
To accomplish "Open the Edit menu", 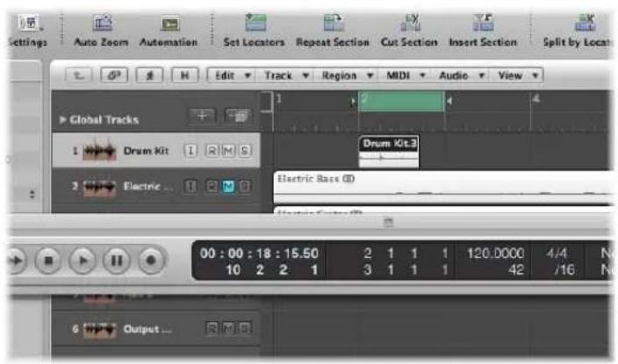I will point(233,75).
